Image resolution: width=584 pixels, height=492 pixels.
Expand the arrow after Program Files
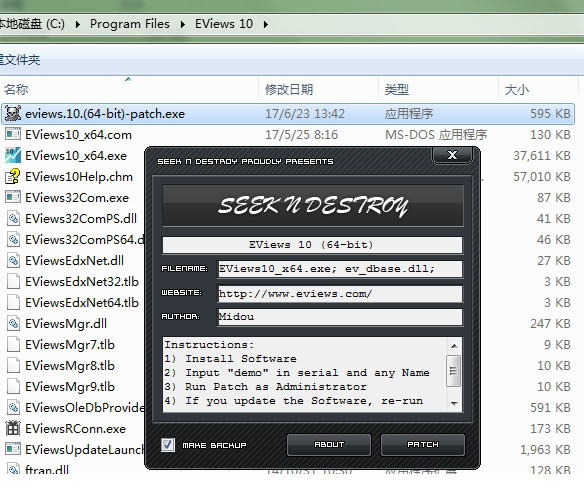(183, 25)
